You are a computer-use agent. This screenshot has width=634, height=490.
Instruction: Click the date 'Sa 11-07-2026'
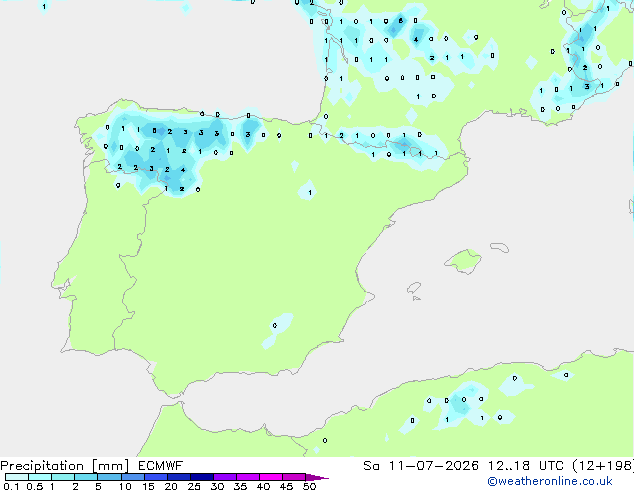[421, 466]
